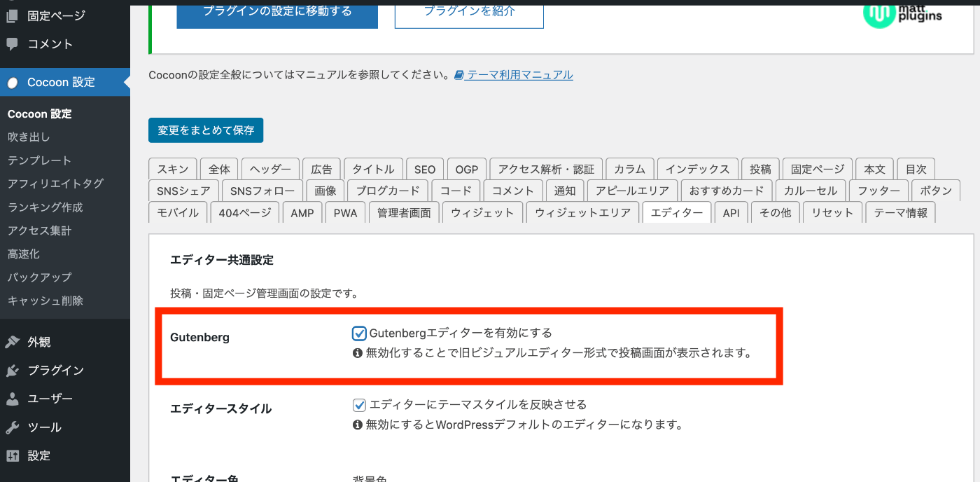Viewport: 980px width, 482px height.
Task: Select the タイトル tab
Action: tap(373, 169)
